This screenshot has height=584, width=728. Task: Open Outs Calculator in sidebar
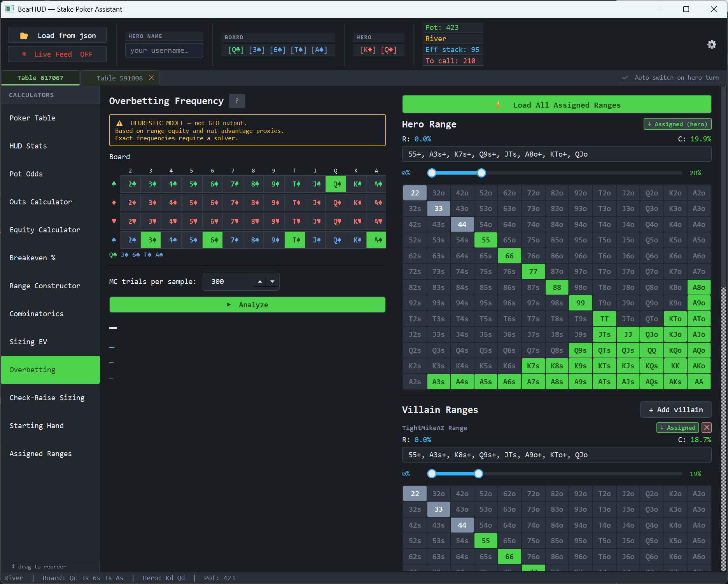[x=51, y=202]
